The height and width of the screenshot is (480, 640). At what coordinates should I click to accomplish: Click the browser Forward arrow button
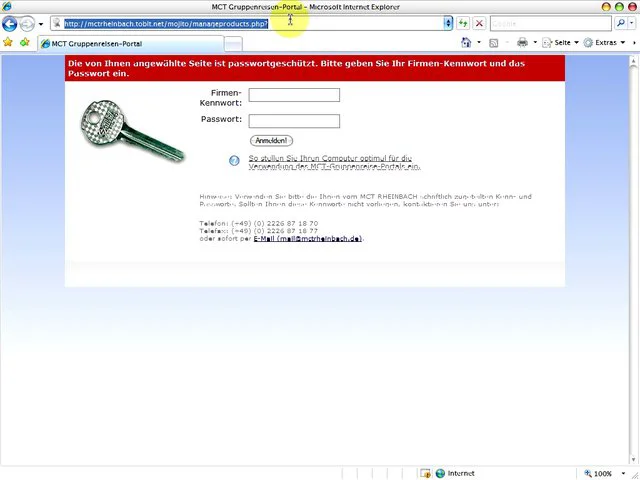click(x=27, y=24)
